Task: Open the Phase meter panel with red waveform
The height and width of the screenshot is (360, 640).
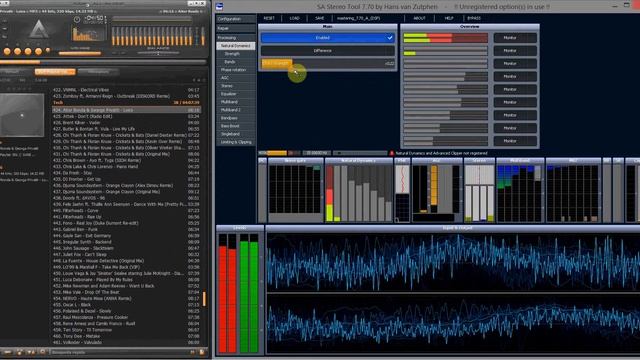Action: [402, 190]
